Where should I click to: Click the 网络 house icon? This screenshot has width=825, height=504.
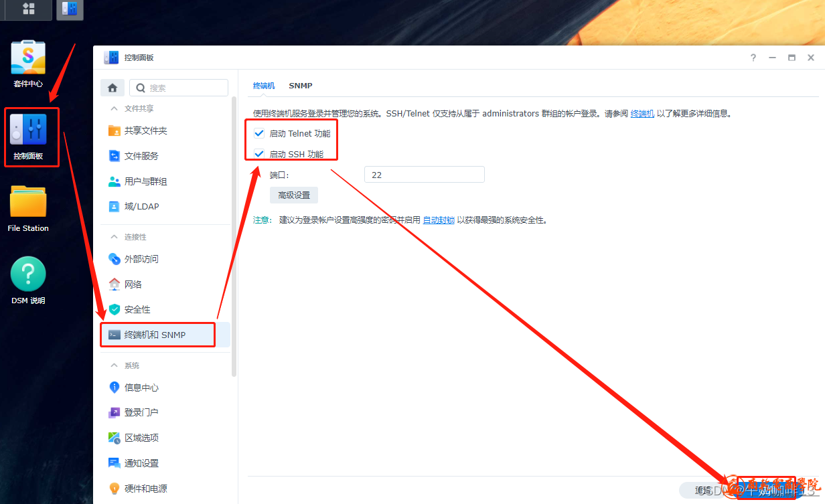[x=115, y=284]
